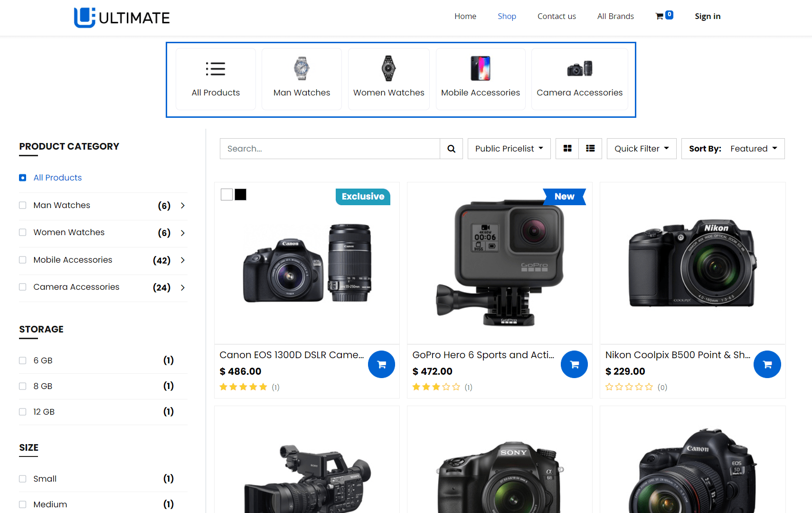This screenshot has width=812, height=513.
Task: Open the Shop menu item
Action: point(507,16)
